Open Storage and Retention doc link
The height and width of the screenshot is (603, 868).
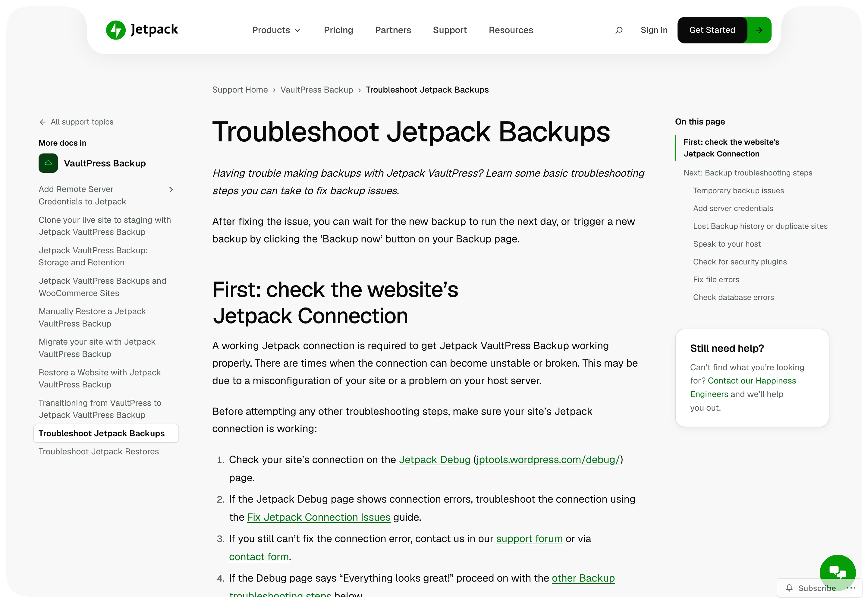[93, 256]
